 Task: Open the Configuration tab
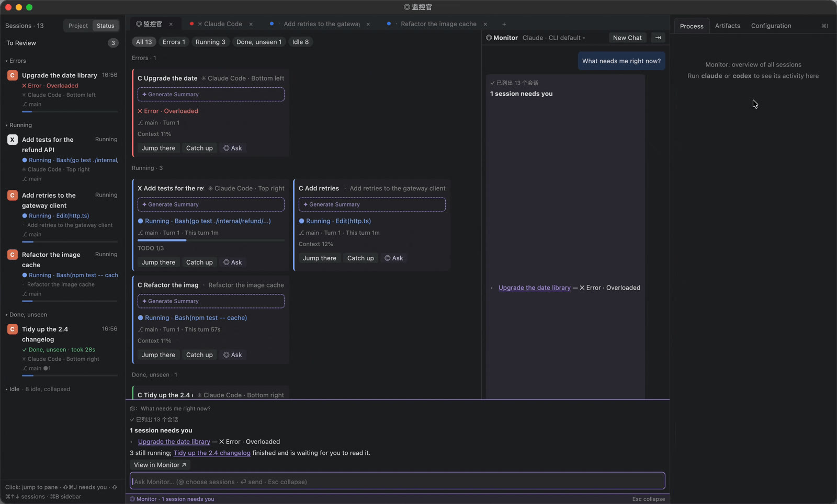(771, 26)
